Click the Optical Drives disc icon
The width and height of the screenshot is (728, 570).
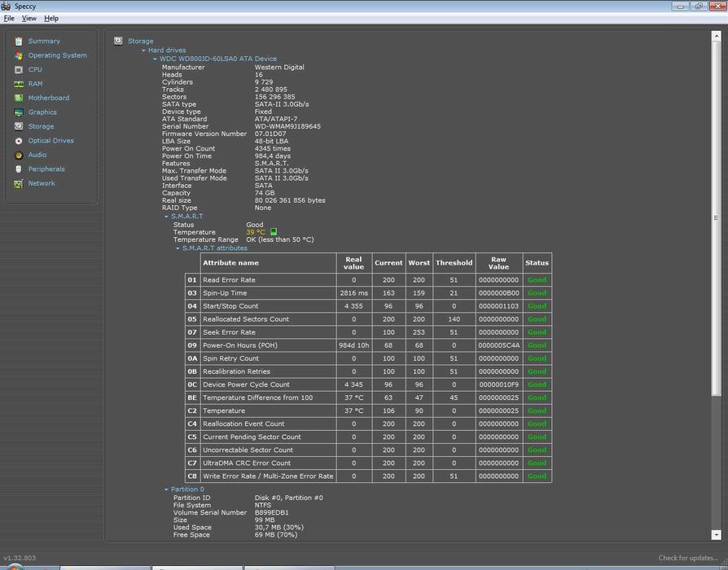tap(19, 141)
